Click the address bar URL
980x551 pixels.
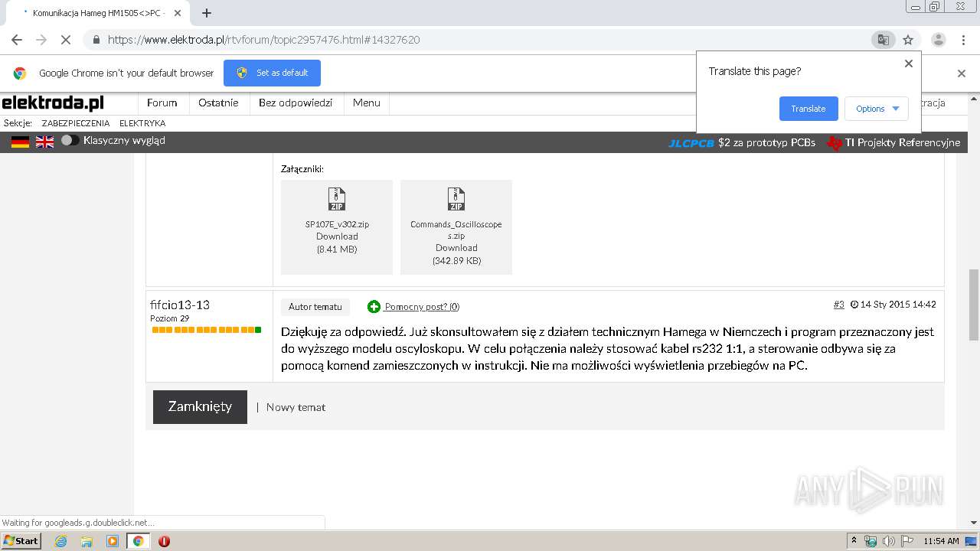[263, 40]
